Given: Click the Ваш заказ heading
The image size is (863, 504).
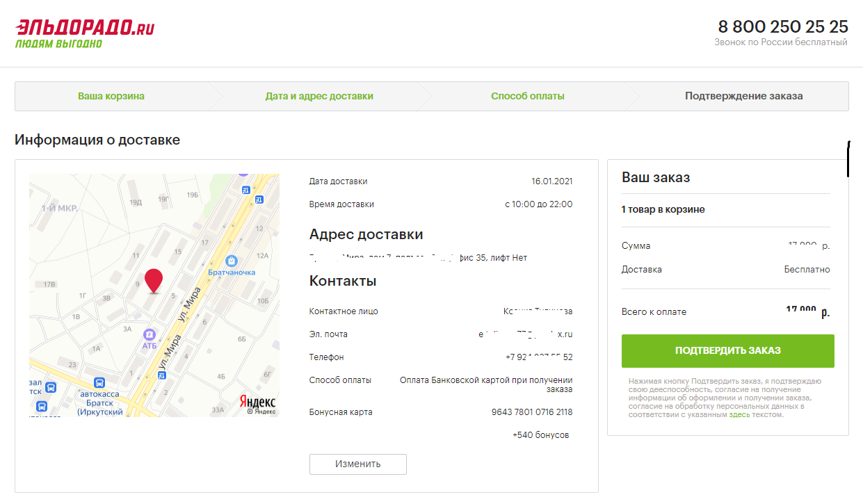Looking at the screenshot, I should 656,177.
